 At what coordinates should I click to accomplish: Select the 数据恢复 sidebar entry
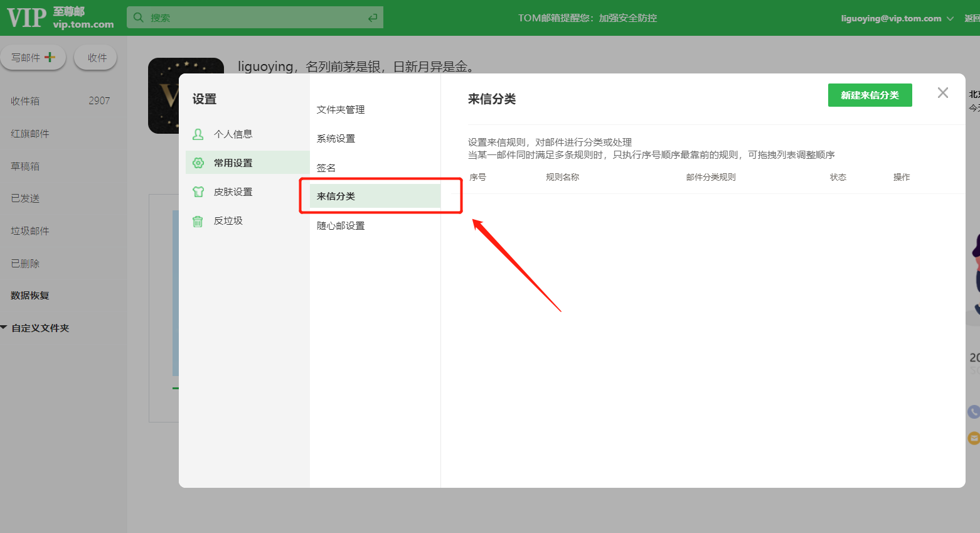(29, 295)
